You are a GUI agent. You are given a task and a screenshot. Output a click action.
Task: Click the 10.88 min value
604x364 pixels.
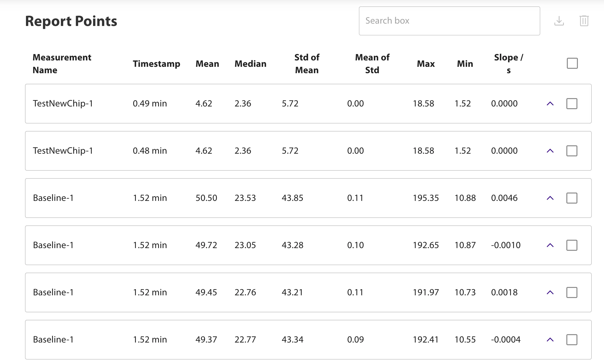point(465,198)
